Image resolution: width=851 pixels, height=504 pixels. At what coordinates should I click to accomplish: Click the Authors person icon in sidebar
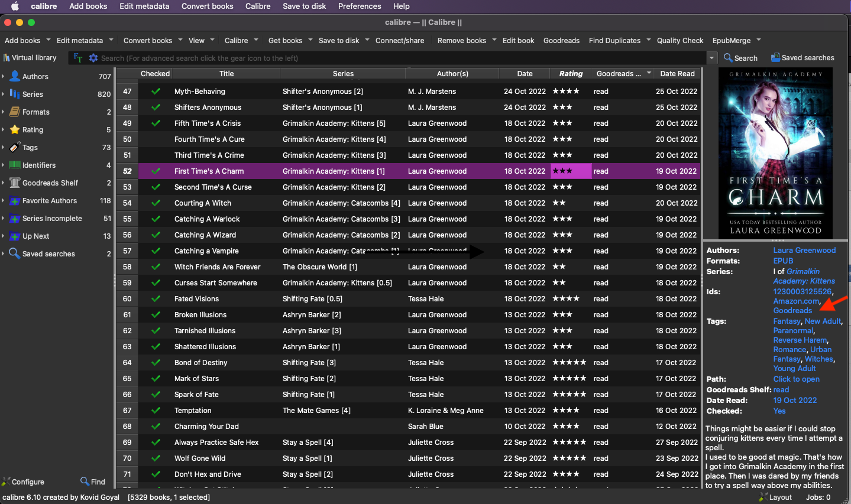[15, 76]
